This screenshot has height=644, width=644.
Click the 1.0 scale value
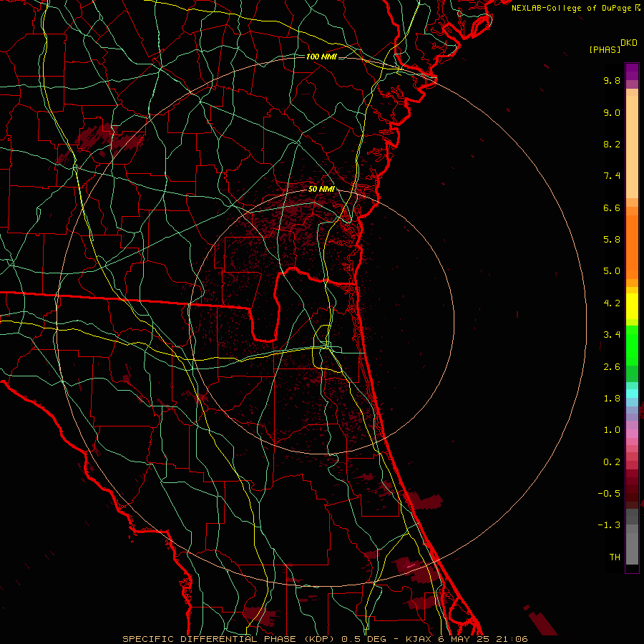pyautogui.click(x=612, y=430)
